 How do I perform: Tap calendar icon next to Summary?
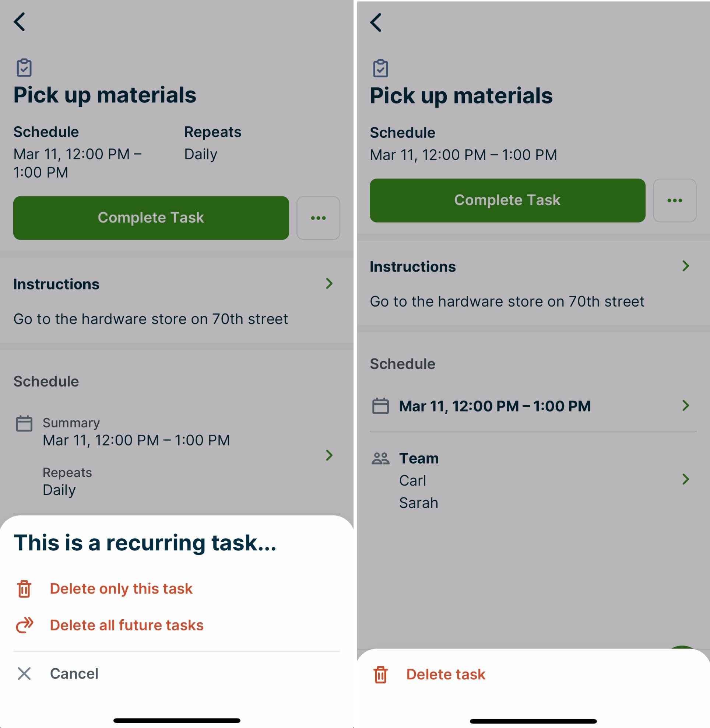24,424
